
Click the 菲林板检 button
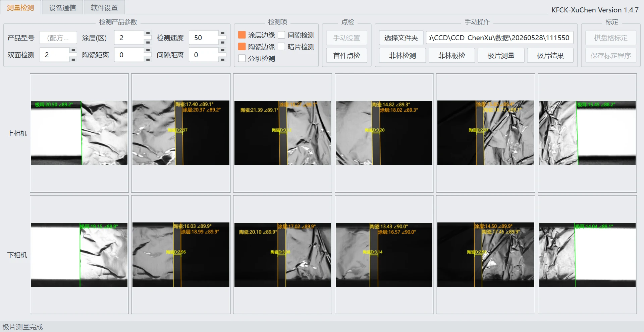(x=452, y=55)
